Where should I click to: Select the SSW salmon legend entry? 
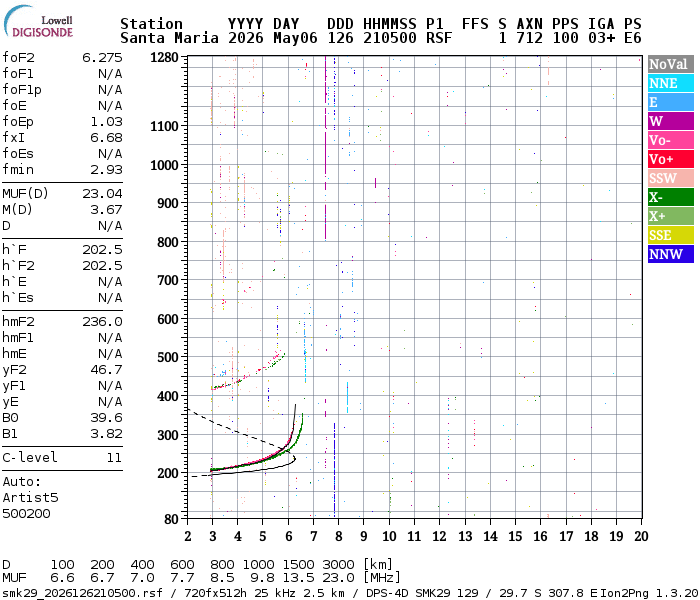671,178
